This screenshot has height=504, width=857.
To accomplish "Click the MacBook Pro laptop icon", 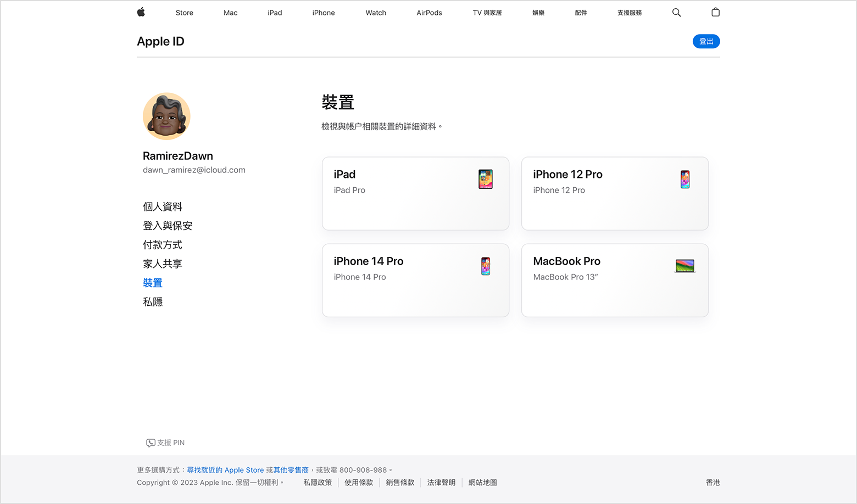I will tap(685, 266).
